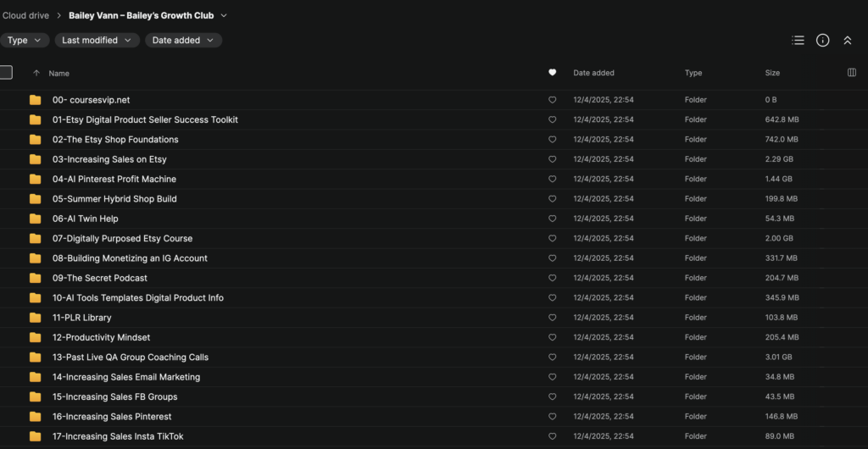The width and height of the screenshot is (868, 449).
Task: Open the Type filter dropdown
Action: tap(25, 40)
